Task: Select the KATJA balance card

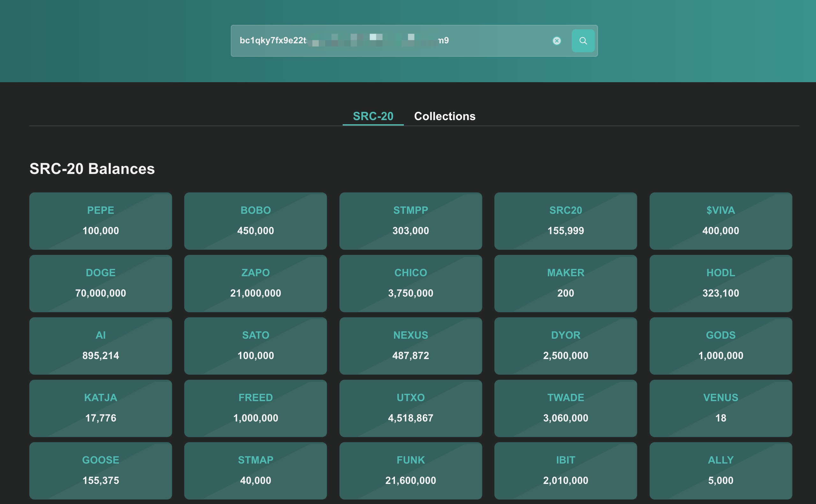Action: 100,408
